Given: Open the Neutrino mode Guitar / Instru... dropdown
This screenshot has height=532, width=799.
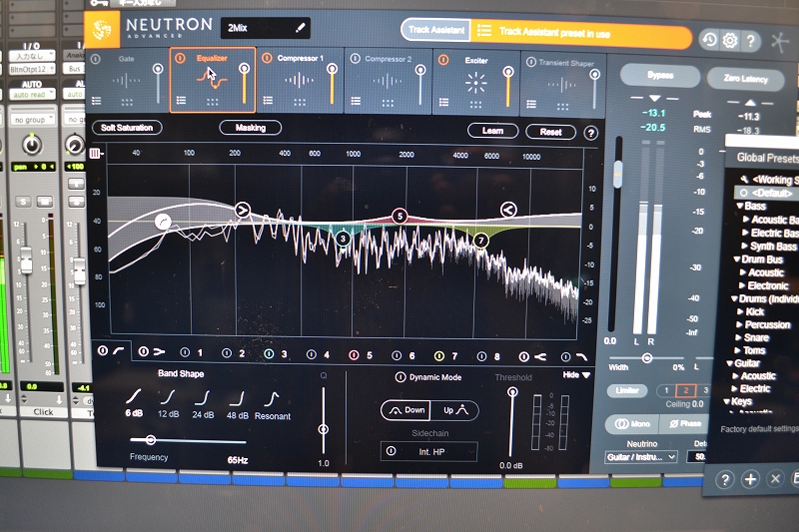Looking at the screenshot, I should tap(641, 457).
